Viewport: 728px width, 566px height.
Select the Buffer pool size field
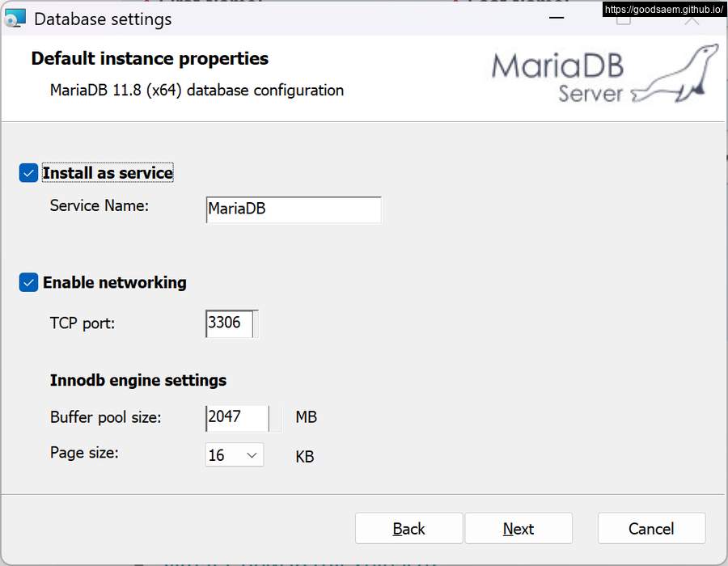[238, 418]
